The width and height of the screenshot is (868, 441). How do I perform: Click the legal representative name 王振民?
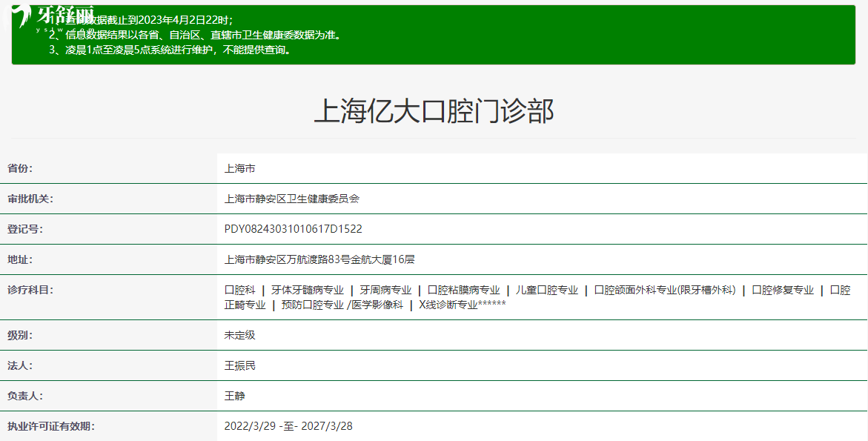[241, 365]
